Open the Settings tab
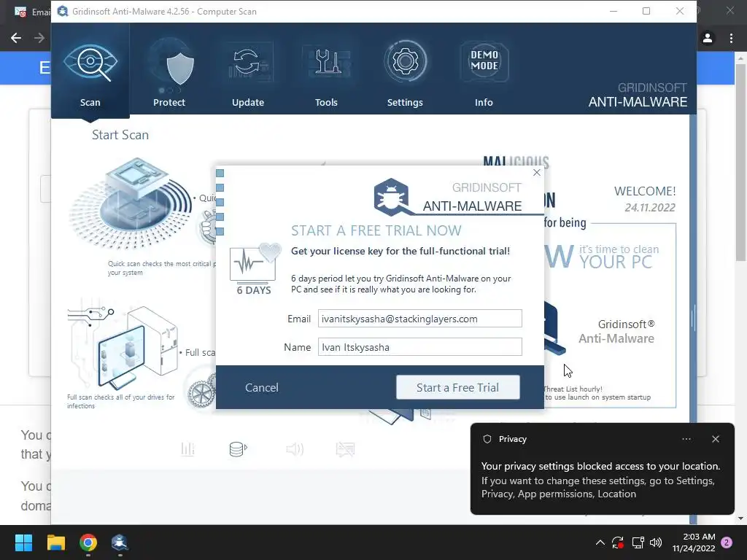 coord(405,71)
